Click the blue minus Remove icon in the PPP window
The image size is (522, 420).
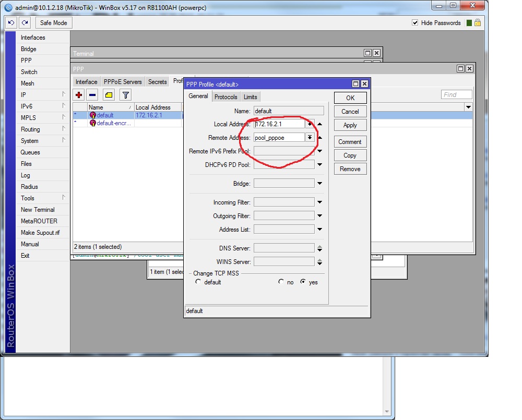click(92, 95)
